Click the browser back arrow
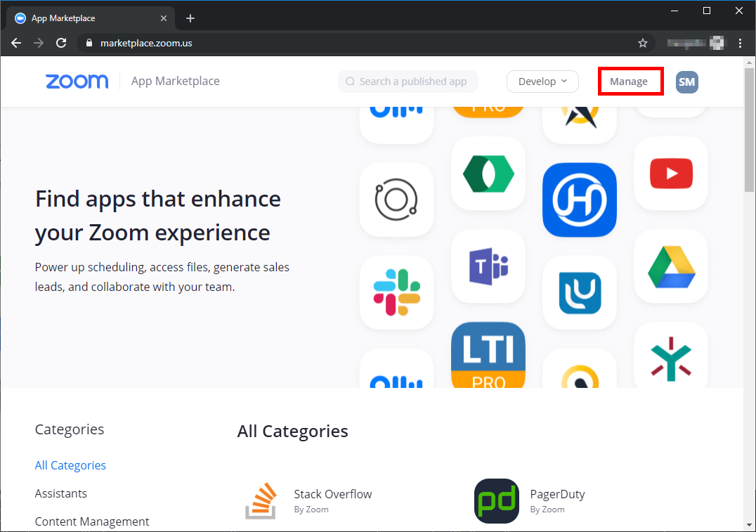Viewport: 756px width, 532px height. [16, 43]
